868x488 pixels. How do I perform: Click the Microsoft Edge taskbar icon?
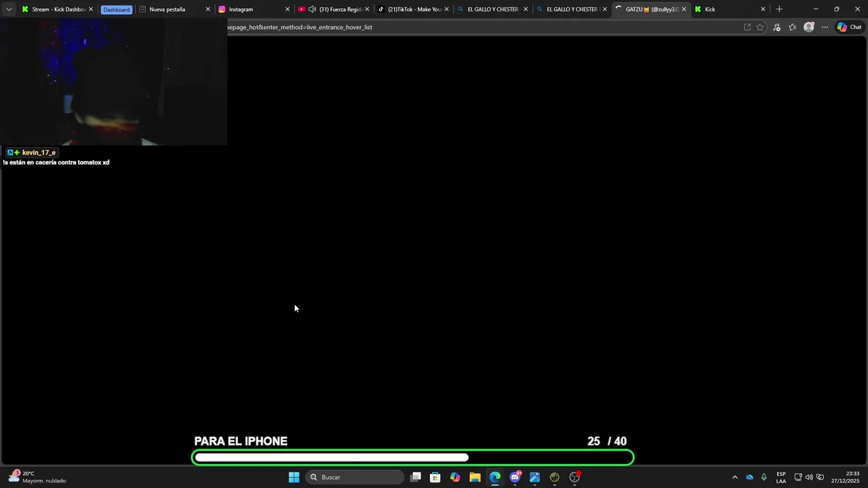click(495, 477)
